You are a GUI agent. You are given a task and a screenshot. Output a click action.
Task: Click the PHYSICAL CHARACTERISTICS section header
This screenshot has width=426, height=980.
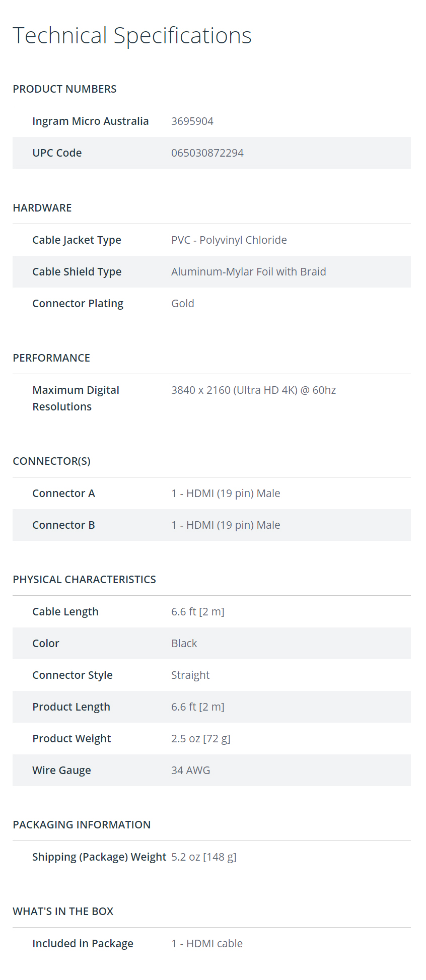pyautogui.click(x=84, y=580)
